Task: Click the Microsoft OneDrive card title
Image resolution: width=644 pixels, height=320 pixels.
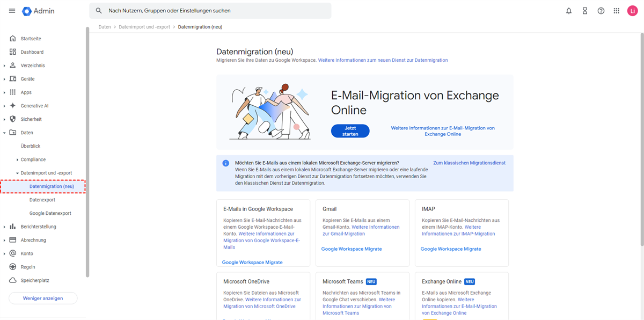Action: 246,281
